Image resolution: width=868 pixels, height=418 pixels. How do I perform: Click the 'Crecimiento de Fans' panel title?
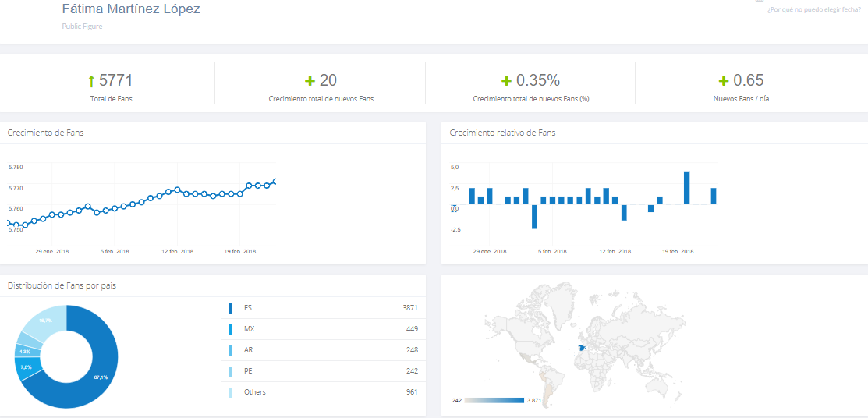[x=45, y=133]
